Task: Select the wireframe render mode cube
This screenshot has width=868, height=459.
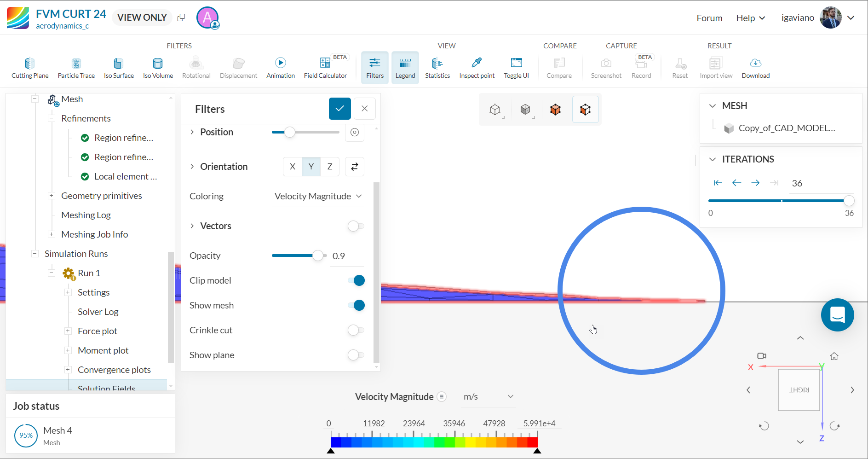Action: click(x=495, y=110)
